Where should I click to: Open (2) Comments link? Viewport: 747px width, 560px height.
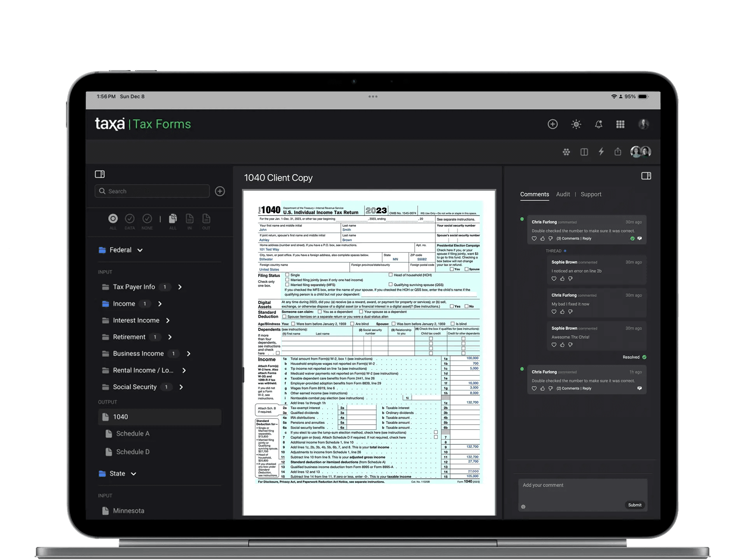tap(568, 388)
